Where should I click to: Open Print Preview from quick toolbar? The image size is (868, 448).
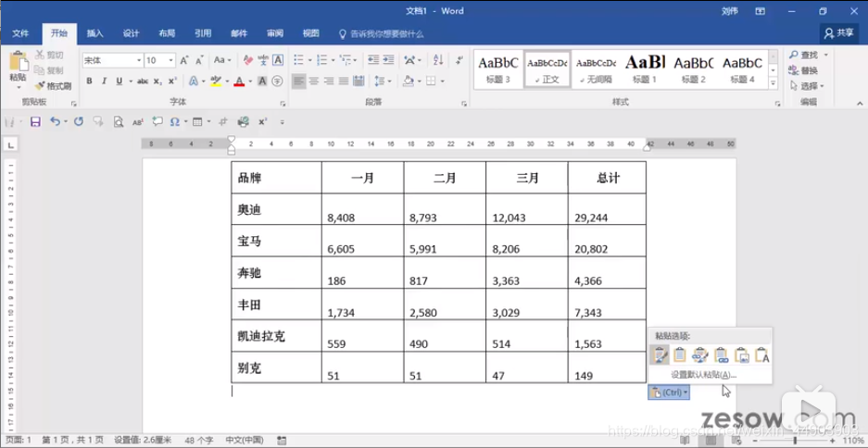[x=118, y=121]
